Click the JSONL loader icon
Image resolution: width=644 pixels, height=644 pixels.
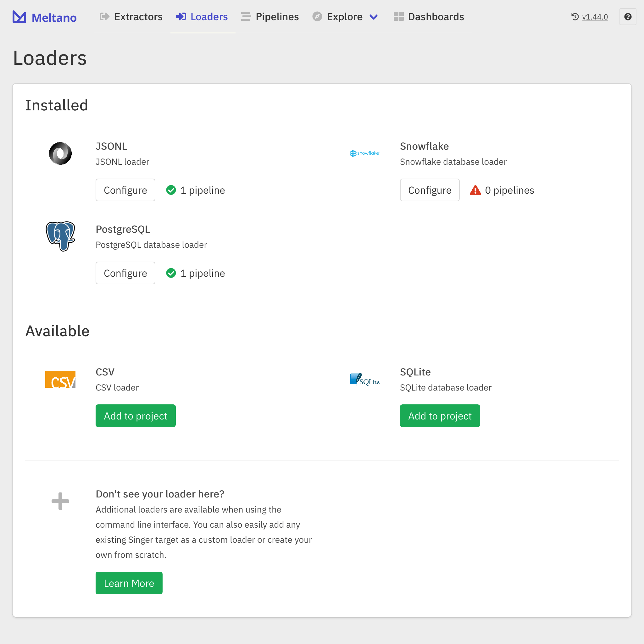60,153
